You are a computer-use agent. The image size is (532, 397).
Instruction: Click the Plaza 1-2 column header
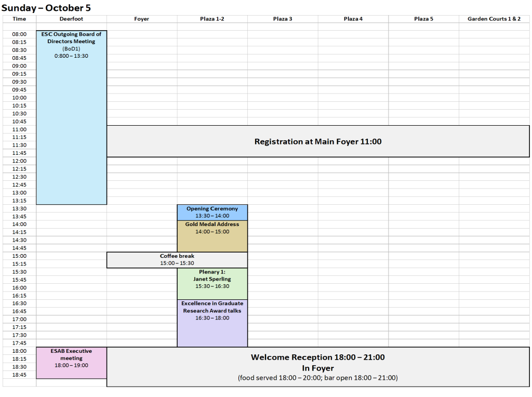[212, 19]
